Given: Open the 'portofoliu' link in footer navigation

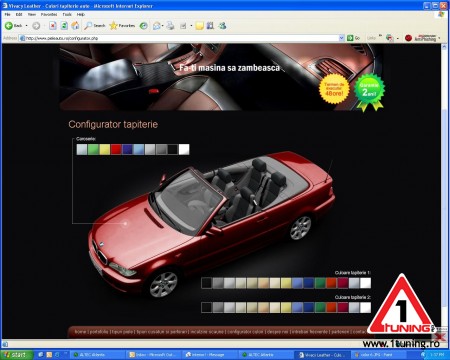Looking at the screenshot, I should pos(99,332).
